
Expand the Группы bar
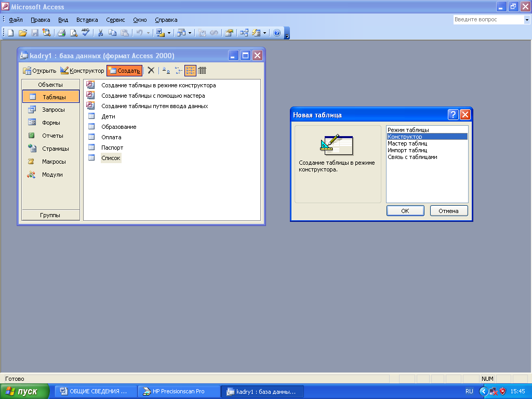click(x=50, y=215)
